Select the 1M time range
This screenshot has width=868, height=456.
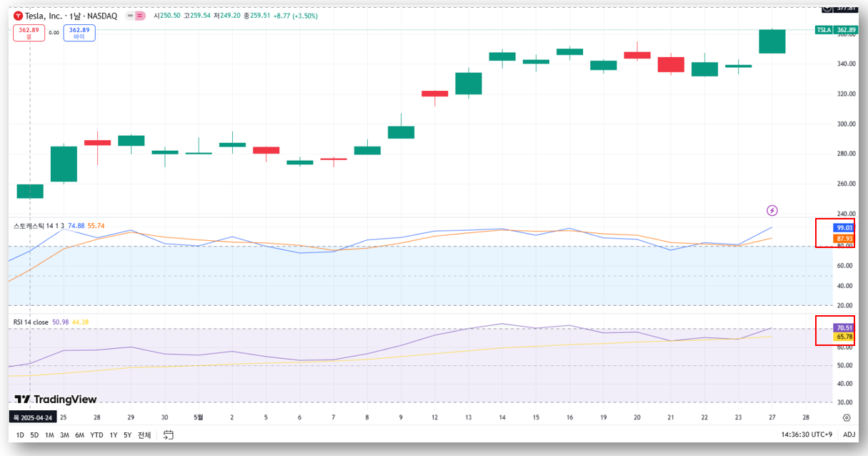49,435
